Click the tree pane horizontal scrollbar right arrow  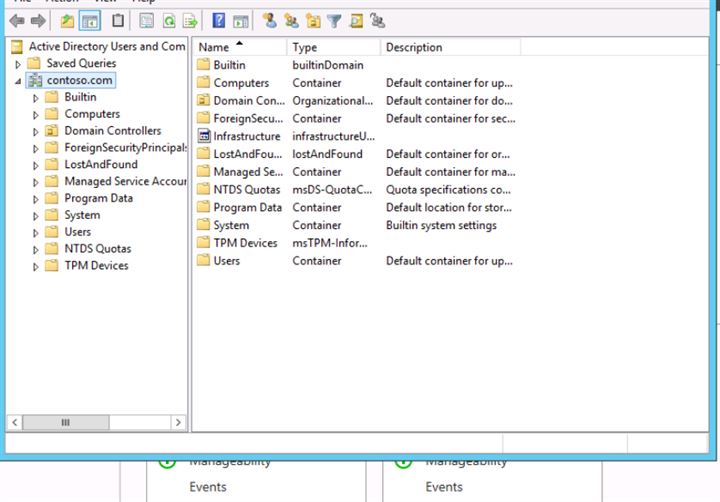(179, 423)
